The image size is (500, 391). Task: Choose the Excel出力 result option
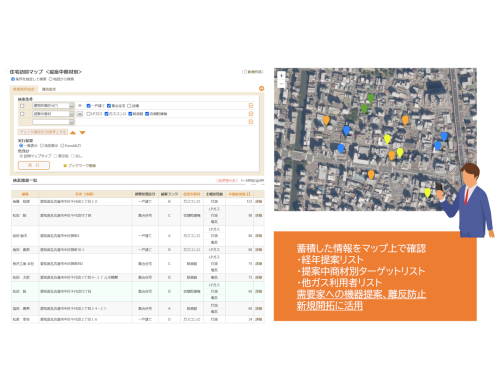pyautogui.click(x=62, y=146)
